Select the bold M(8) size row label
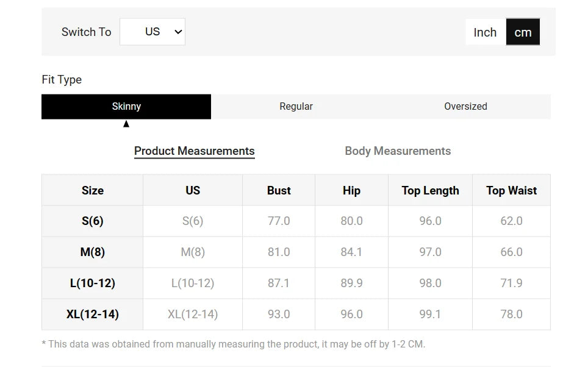 tap(93, 252)
